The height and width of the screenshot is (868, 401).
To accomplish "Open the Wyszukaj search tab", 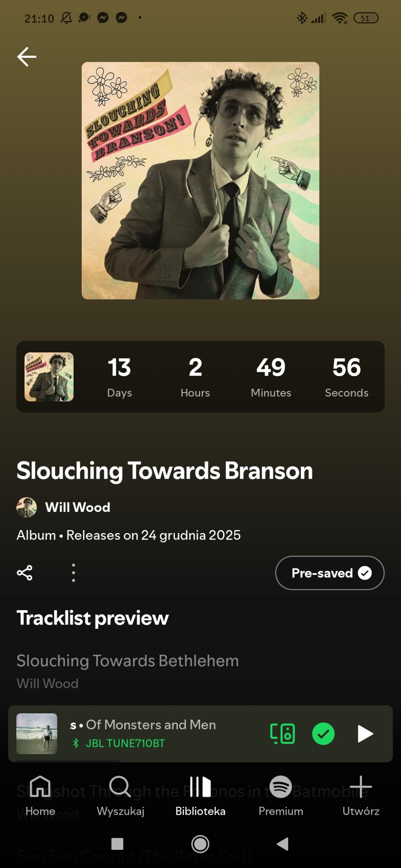I will (120, 795).
